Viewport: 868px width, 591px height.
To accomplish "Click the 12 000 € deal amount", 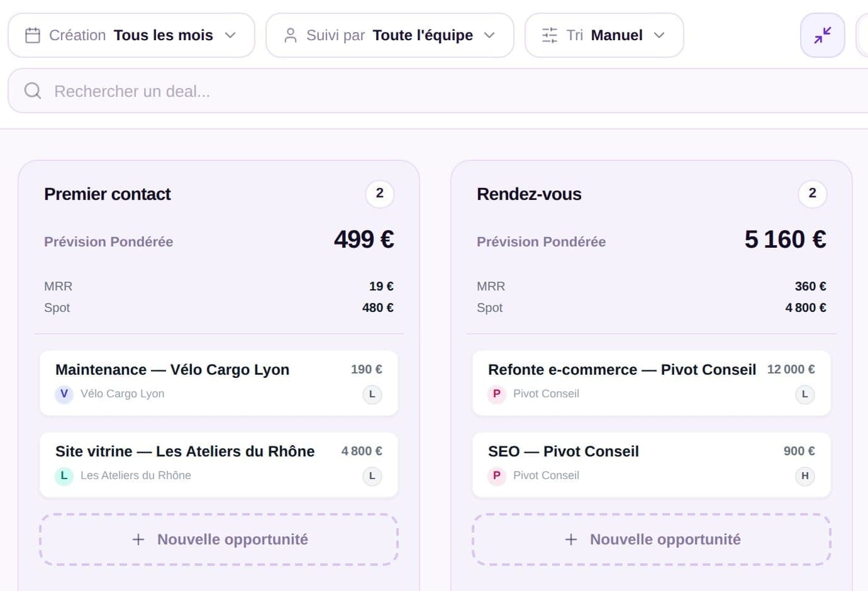I will point(791,370).
